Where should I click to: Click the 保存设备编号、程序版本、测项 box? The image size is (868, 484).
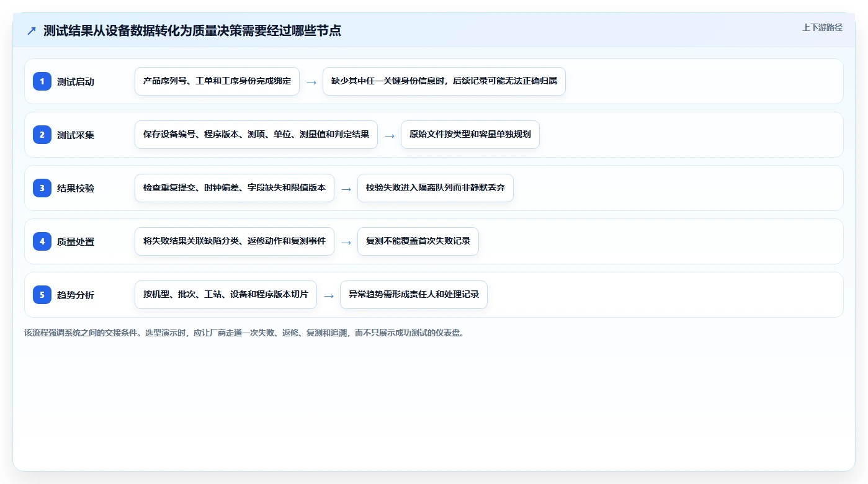point(256,135)
